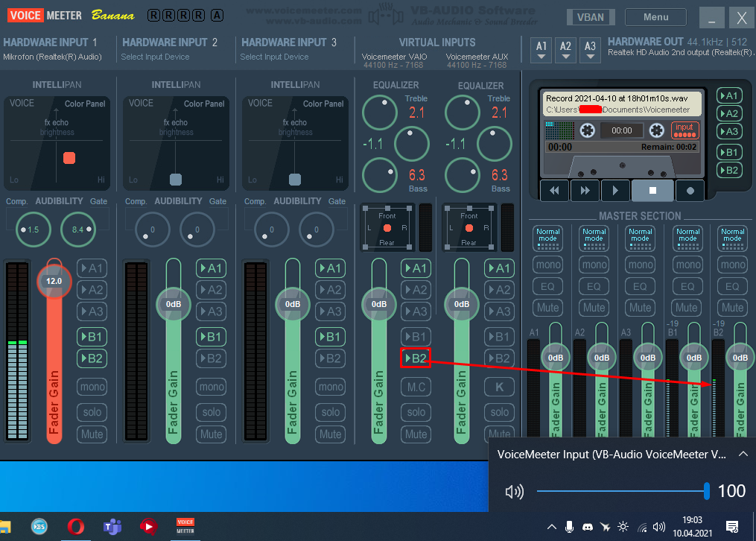Show hidden tray icons
This screenshot has width=756, height=541.
552,527
